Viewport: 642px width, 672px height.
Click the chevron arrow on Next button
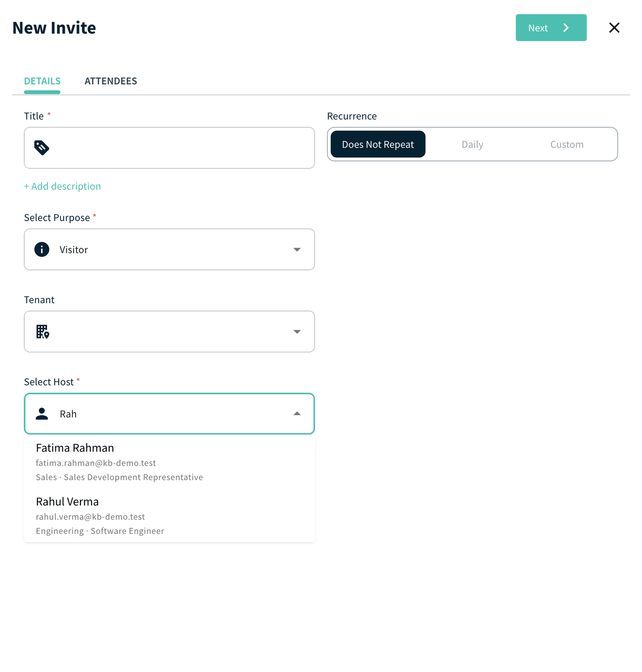pyautogui.click(x=566, y=28)
